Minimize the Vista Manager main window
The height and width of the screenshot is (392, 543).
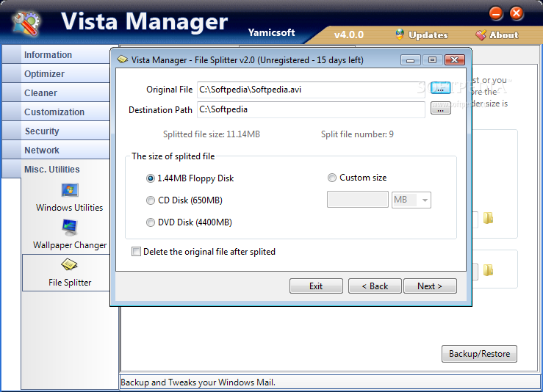coord(496,14)
